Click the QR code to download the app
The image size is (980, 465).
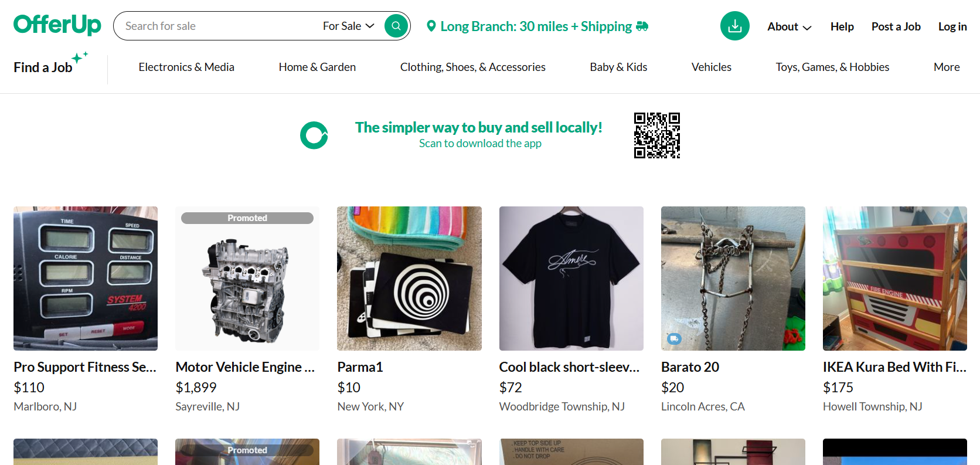tap(656, 135)
